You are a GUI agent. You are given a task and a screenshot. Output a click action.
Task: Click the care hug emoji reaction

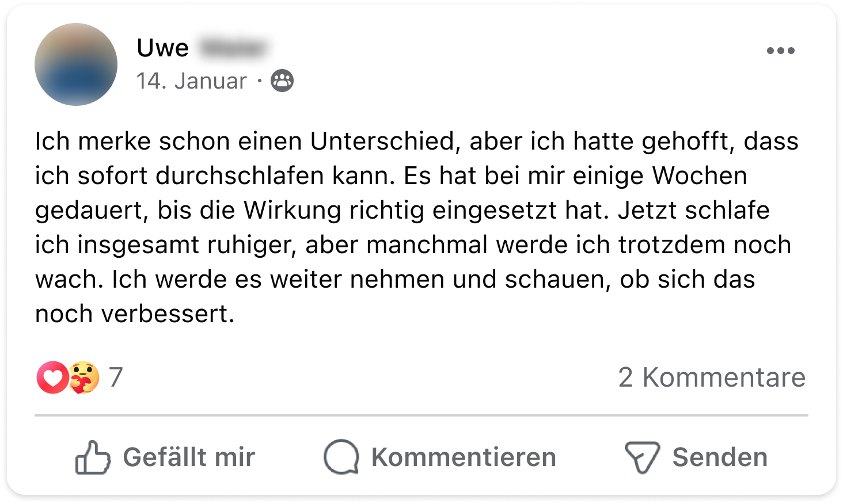[84, 377]
